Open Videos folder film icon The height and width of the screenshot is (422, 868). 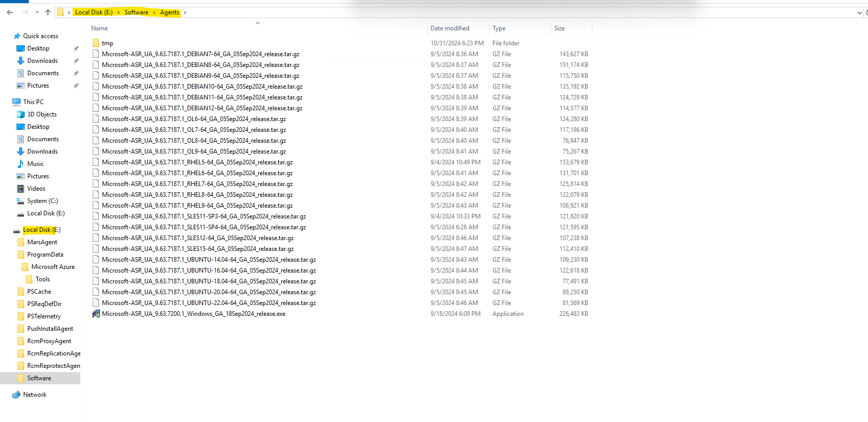pyautogui.click(x=21, y=189)
